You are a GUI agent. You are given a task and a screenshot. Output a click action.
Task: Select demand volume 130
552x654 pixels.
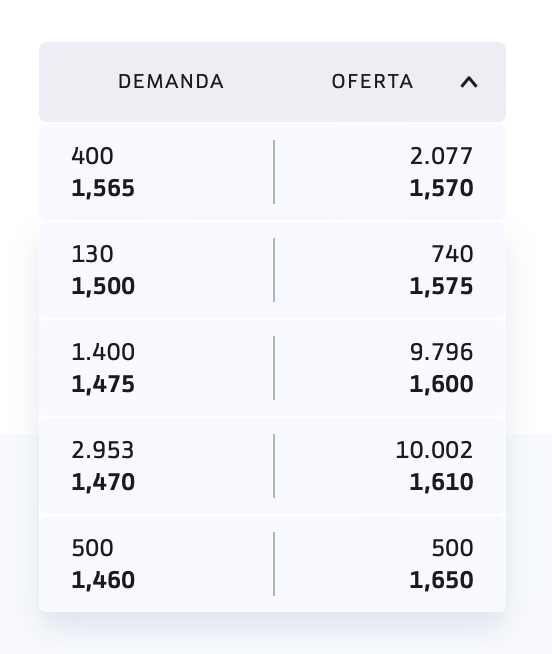pos(92,254)
